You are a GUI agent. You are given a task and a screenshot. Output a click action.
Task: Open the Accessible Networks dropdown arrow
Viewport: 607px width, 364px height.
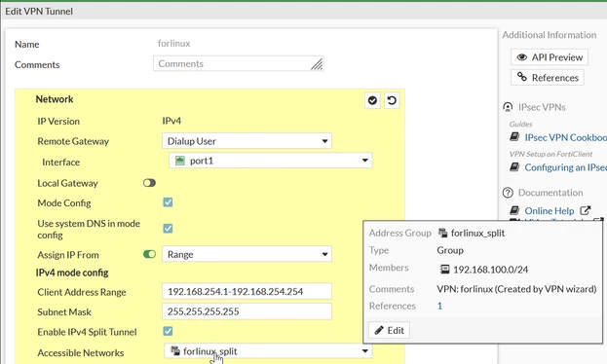(x=364, y=351)
